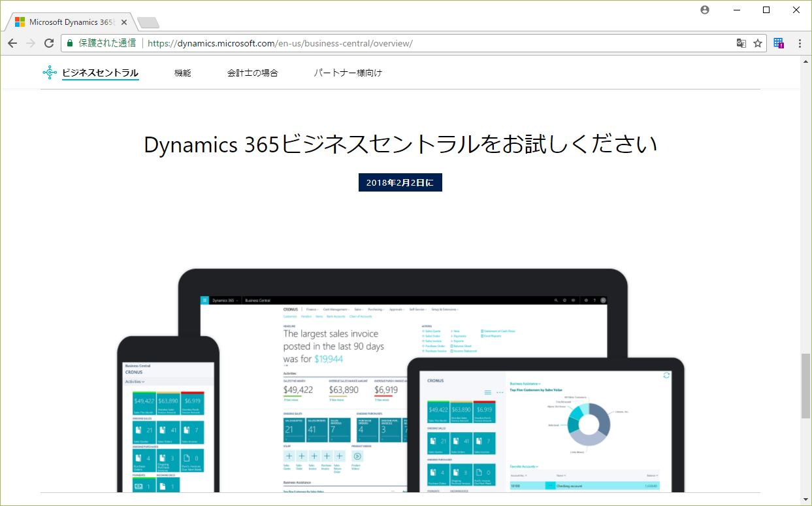This screenshot has height=506, width=812.
Task: Click the scrollbar down arrow
Action: coord(806,500)
